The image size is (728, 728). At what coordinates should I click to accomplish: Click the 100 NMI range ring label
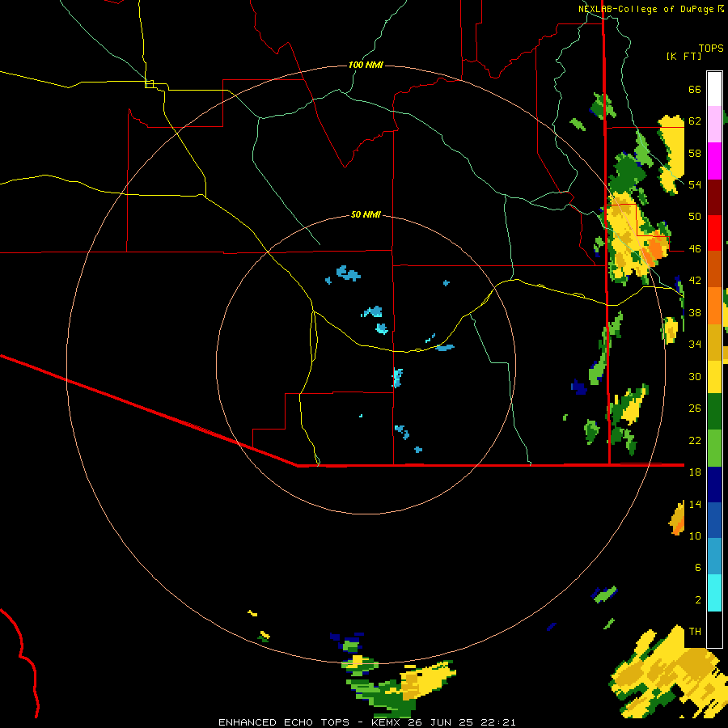pos(366,65)
